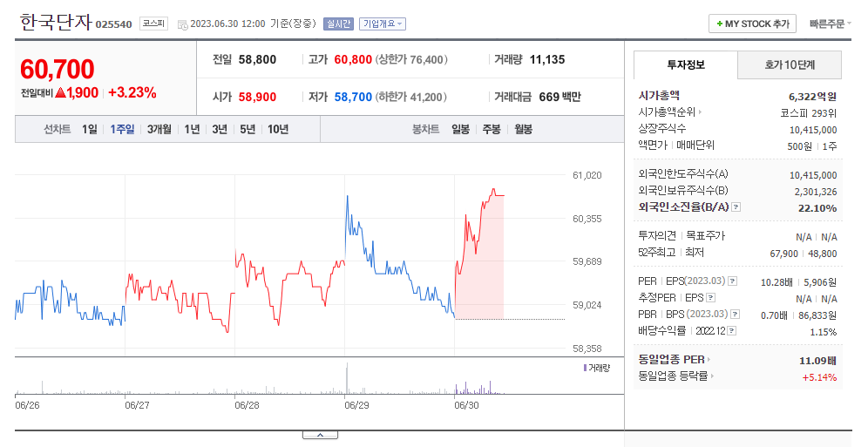Click the 전일 value 58,800
The width and height of the screenshot is (868, 447).
(257, 60)
